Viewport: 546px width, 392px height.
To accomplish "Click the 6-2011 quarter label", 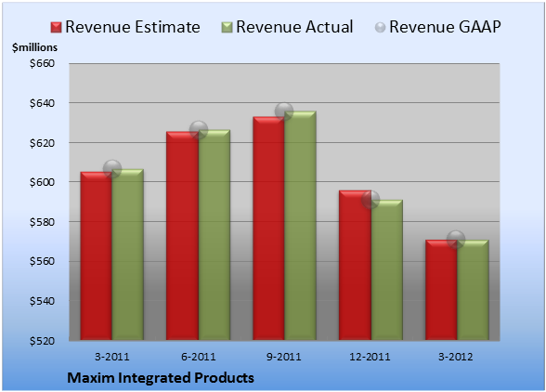I will 199,357.
